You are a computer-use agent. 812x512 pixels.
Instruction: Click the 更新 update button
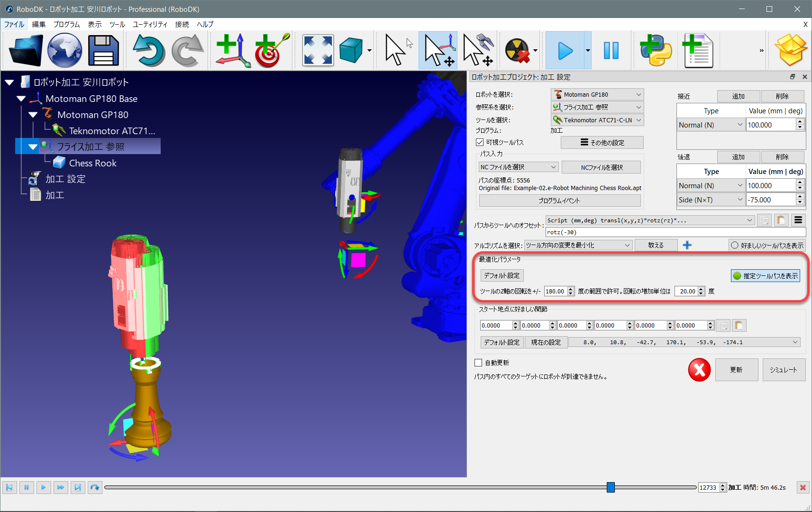737,370
